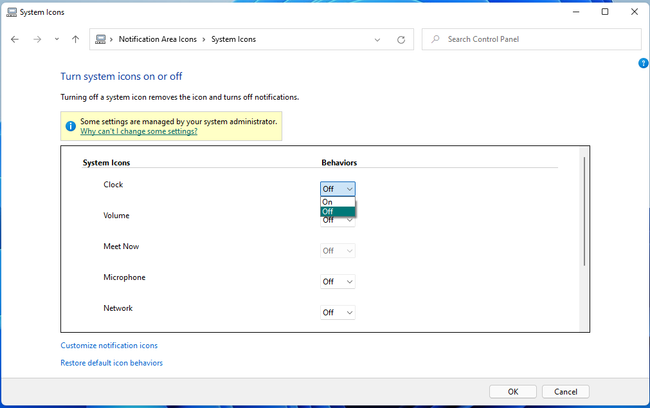Open the Clock behavior dropdown

337,189
